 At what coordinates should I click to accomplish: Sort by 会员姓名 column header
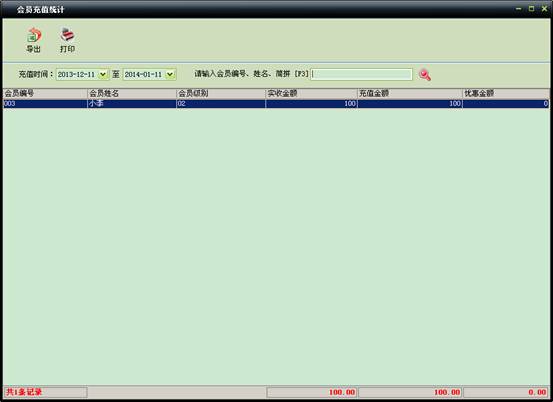pyautogui.click(x=132, y=93)
